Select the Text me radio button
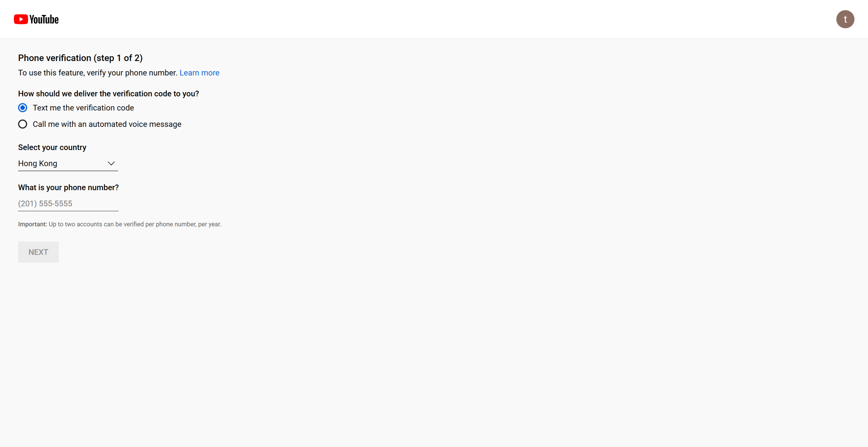The image size is (868, 447). click(23, 108)
